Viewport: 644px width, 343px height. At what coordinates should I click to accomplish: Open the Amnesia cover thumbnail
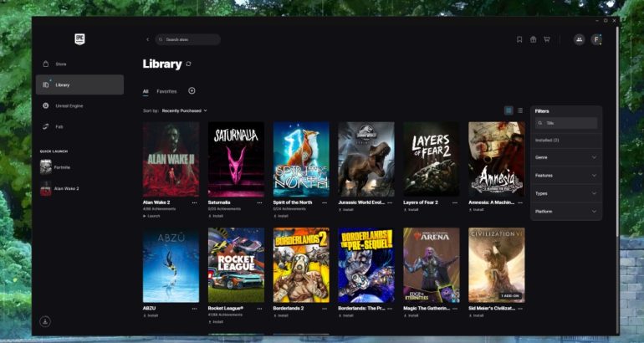pos(497,160)
